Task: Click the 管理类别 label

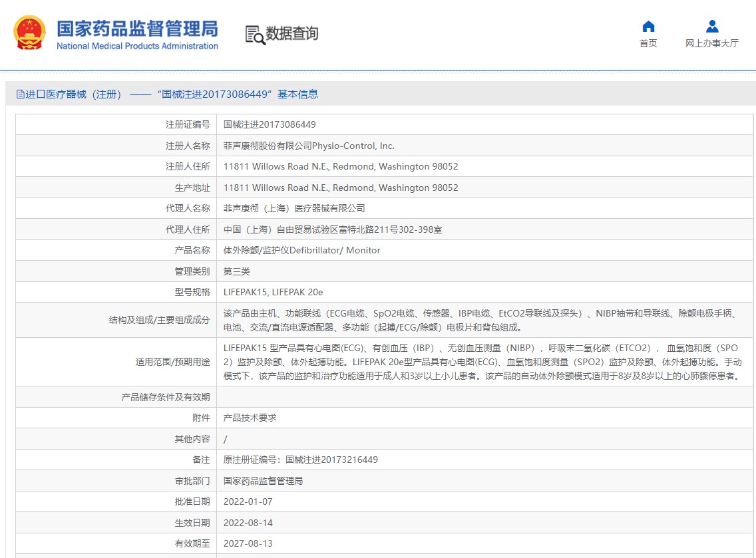Action: pyautogui.click(x=192, y=271)
